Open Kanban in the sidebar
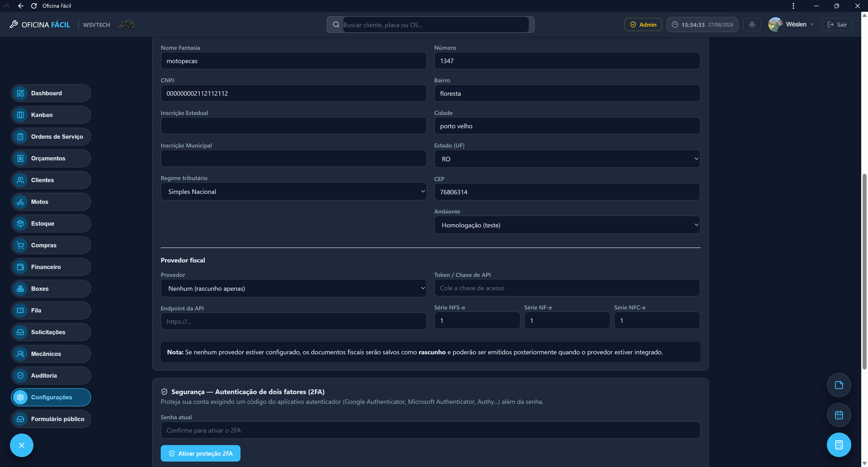This screenshot has width=868, height=467. coord(51,115)
